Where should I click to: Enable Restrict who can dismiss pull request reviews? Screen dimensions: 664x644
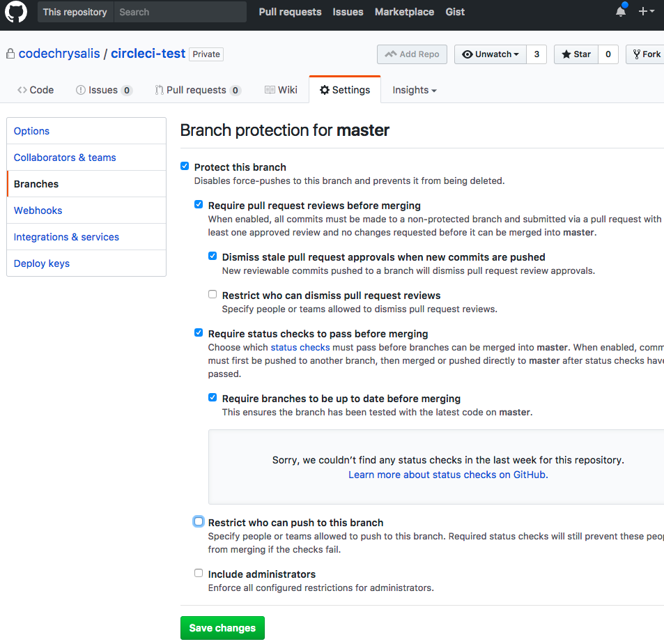coord(212,293)
